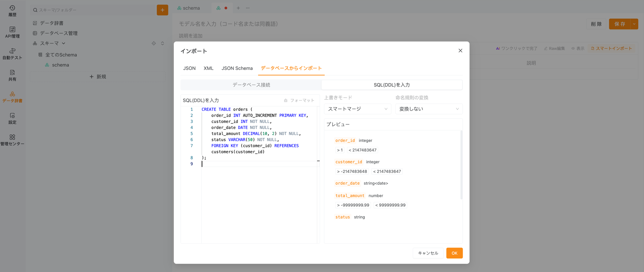Viewport: 644px width, 272px height.
Task: Add a new tab with plus icon
Action: click(238, 8)
